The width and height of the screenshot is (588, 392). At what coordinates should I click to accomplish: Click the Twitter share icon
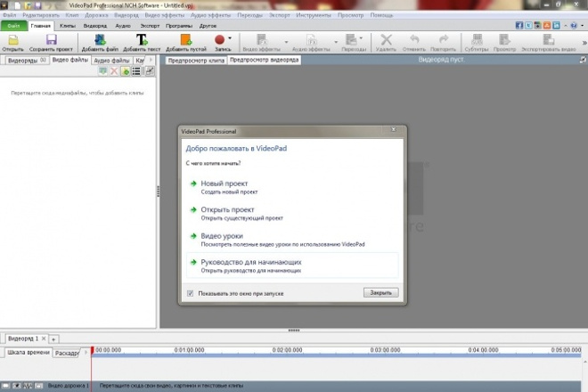pyautogui.click(x=528, y=26)
